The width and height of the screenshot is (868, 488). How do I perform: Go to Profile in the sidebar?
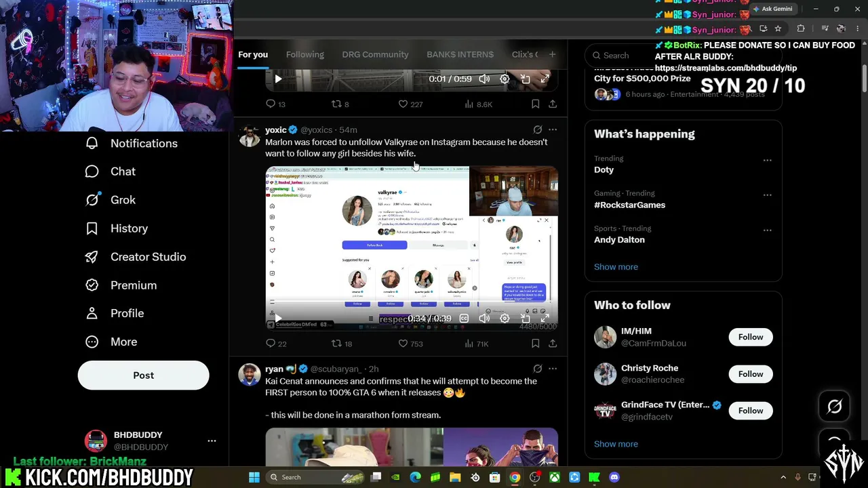pos(114,313)
